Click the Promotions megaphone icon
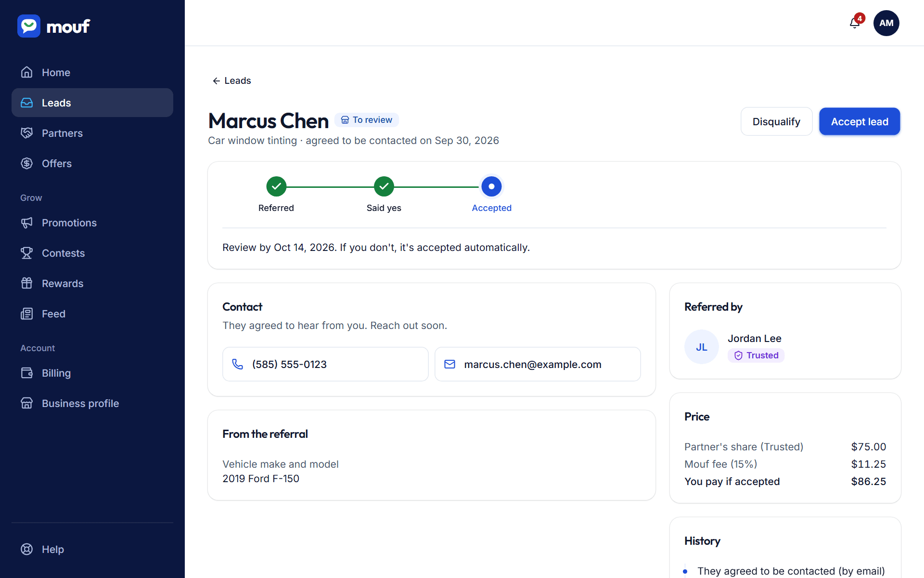Screen dimensions: 924x578 (x=27, y=223)
